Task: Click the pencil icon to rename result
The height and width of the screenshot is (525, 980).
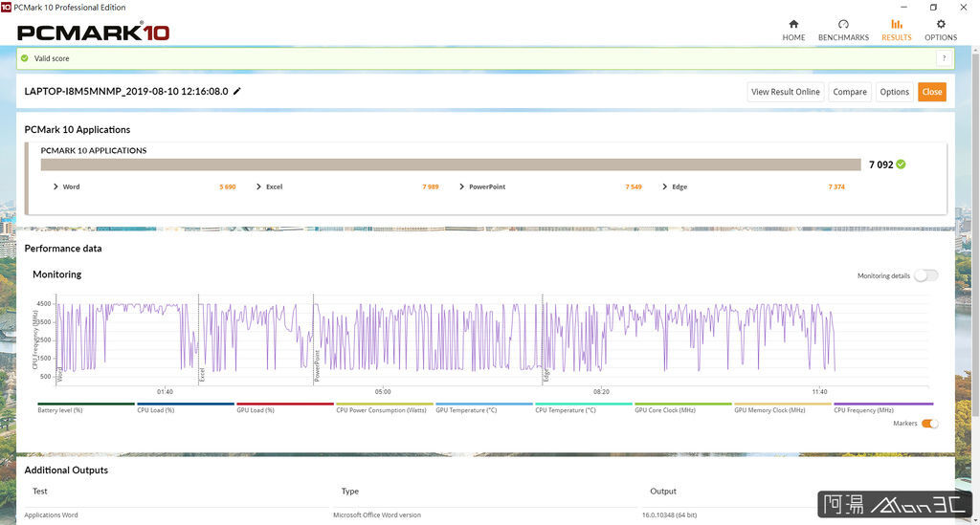Action: click(x=237, y=91)
